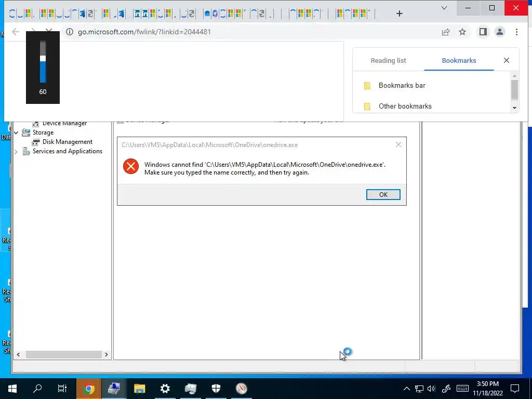Expand Services and Applications node
Viewport: 532px width, 399px height.
point(16,152)
